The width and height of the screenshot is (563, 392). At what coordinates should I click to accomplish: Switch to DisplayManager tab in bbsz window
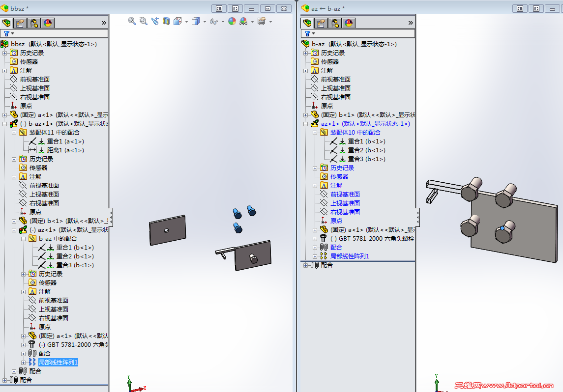pos(47,23)
